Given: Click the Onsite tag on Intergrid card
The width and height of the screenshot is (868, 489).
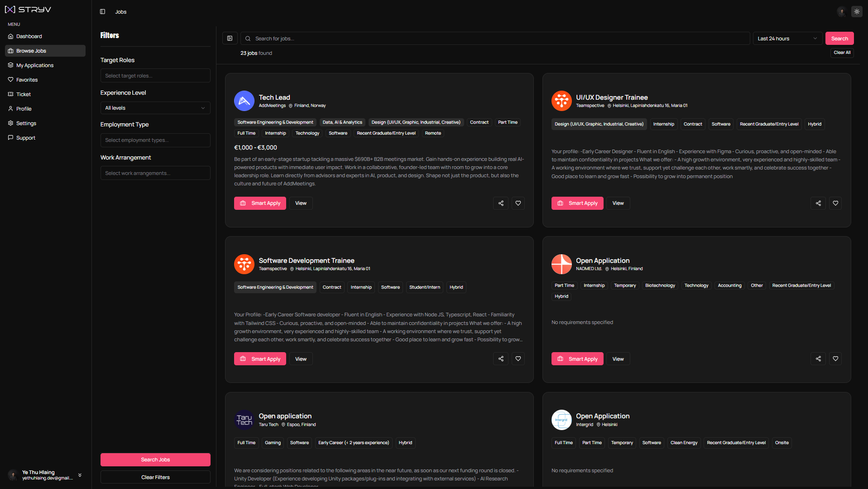Looking at the screenshot, I should point(782,443).
